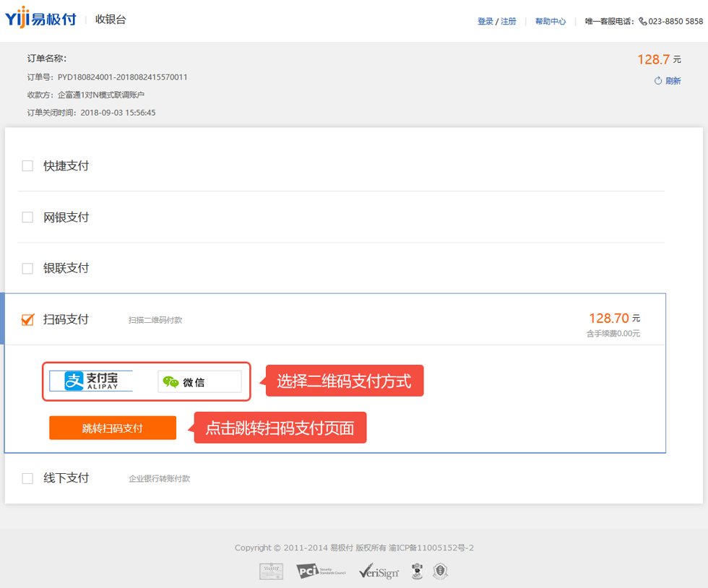This screenshot has width=708, height=588.
Task: Select the WeChat 微信 payment option
Action: 199,381
